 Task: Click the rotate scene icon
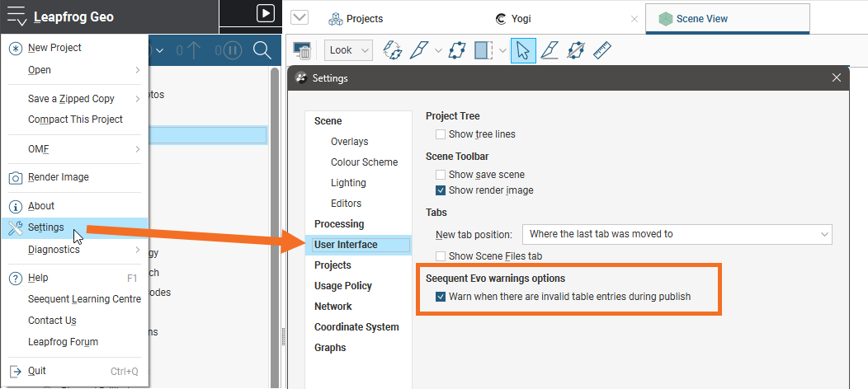[x=393, y=50]
